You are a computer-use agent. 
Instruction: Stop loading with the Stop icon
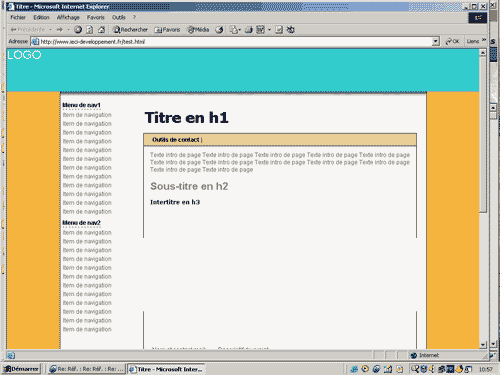[x=78, y=30]
